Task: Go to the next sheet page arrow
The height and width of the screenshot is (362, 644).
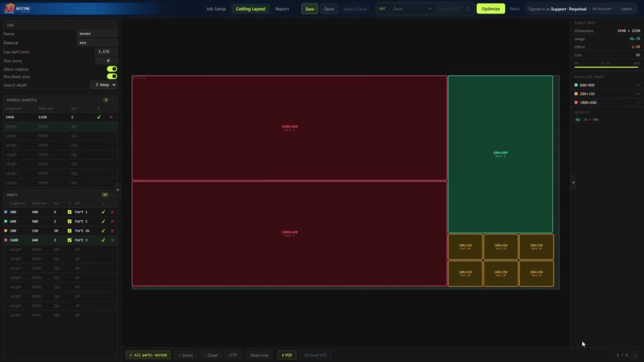Action: pyautogui.click(x=635, y=355)
